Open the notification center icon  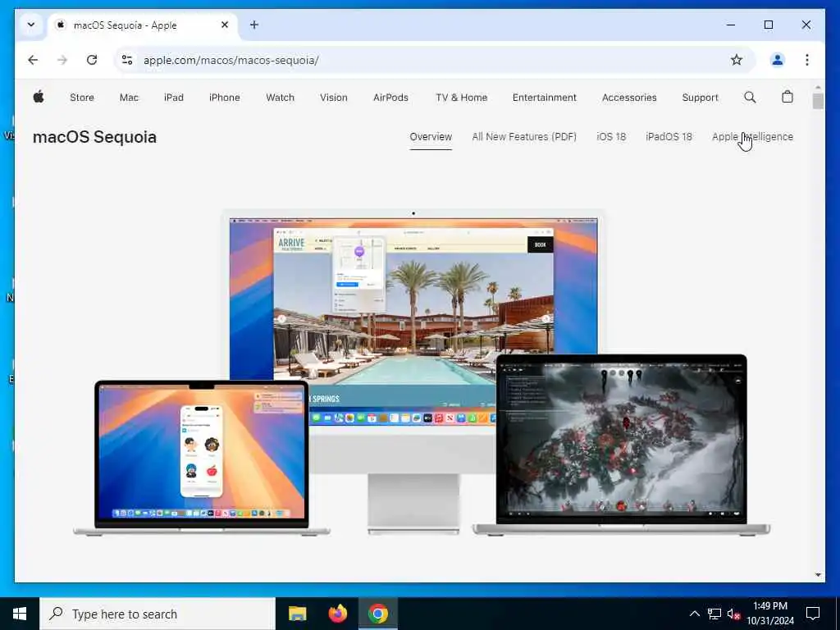click(813, 614)
